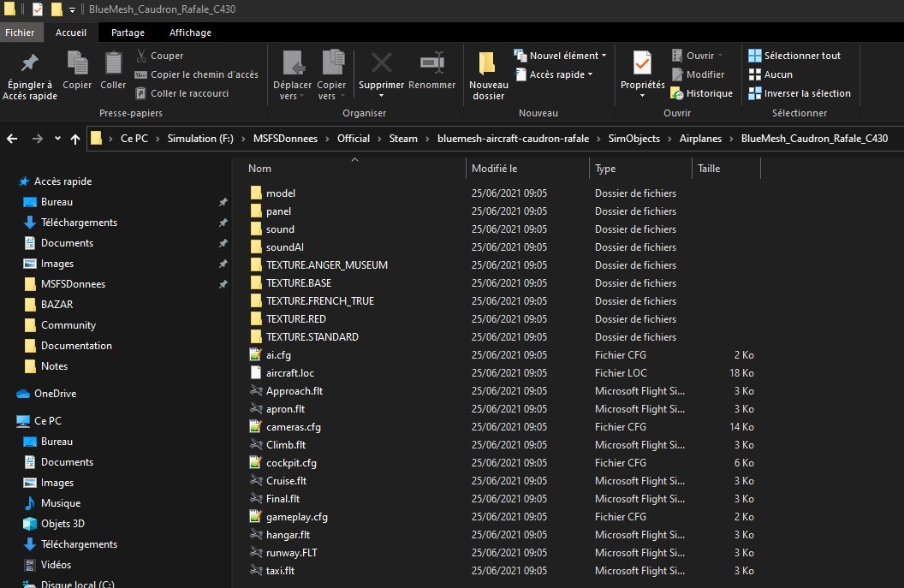Click Inverser la sélection
Screen dimensions: 904x588
[799, 92]
